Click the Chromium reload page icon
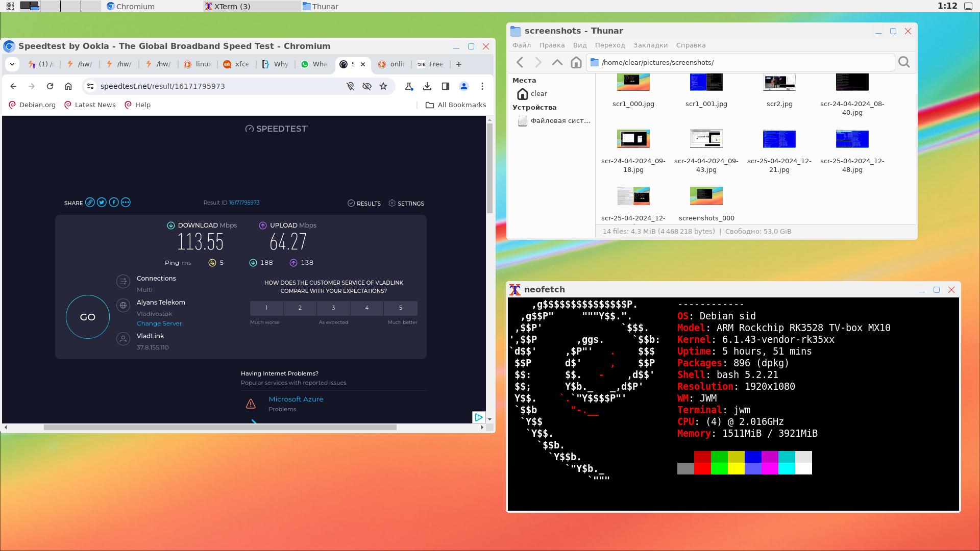 pos(50,86)
